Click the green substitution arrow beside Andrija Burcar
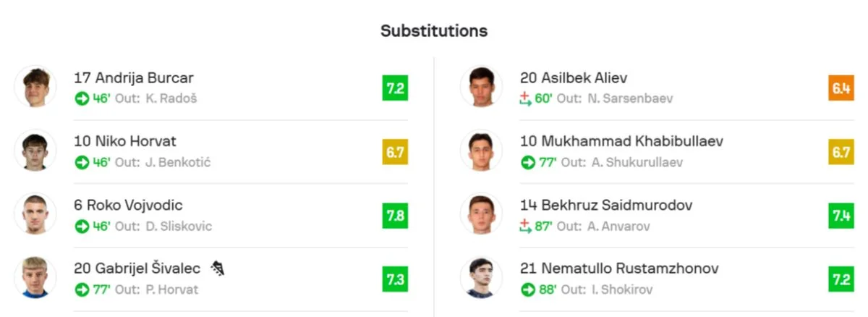The width and height of the screenshot is (868, 317). point(81,98)
